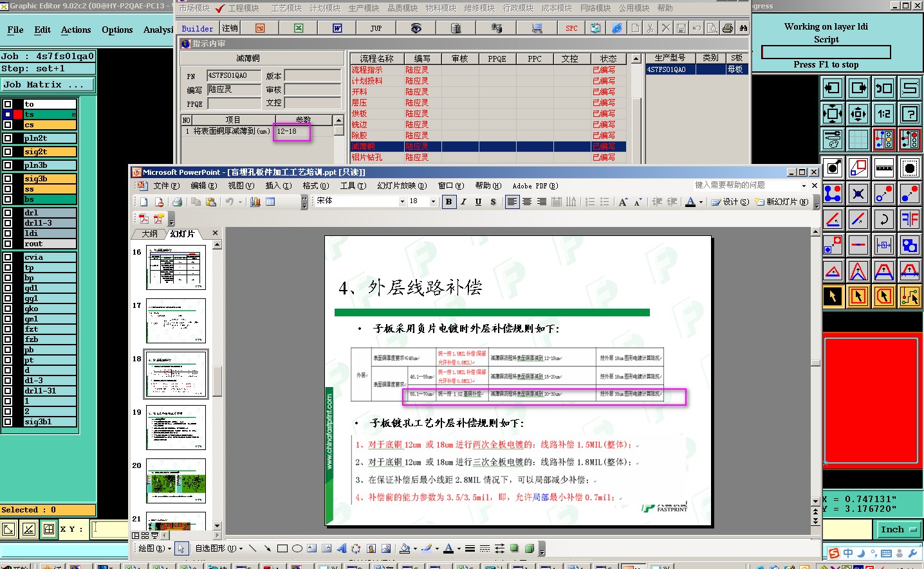Click the SFC icon in Builder toolbar
This screenshot has height=569, width=924.
tap(571, 28)
